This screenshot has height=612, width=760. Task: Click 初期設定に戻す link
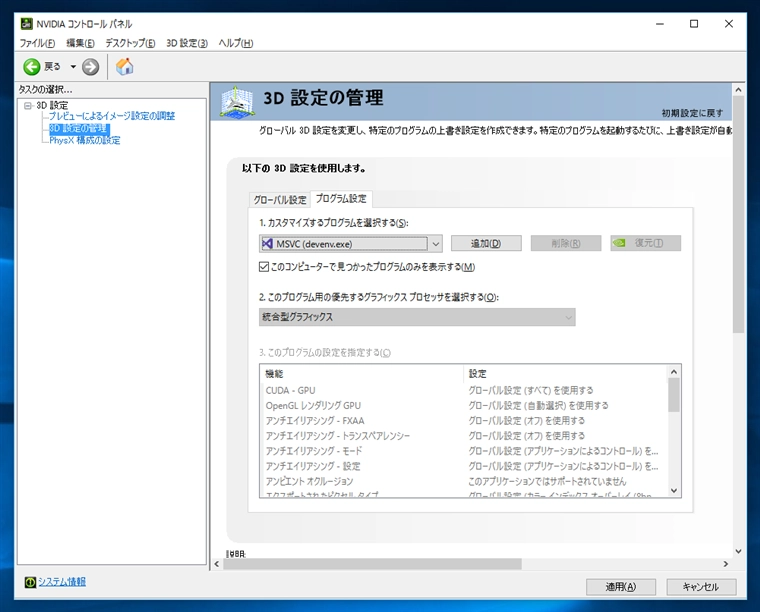tap(692, 113)
